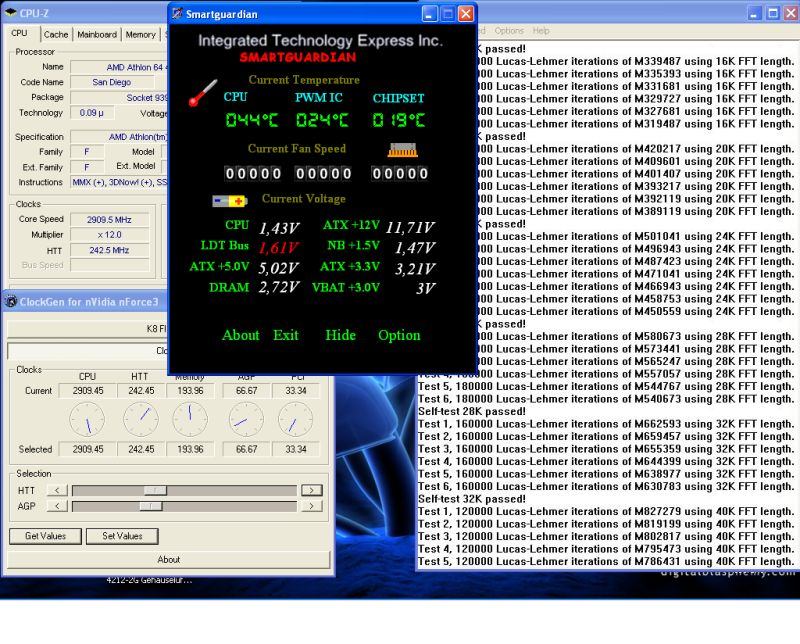
Task: Click the red LDT Bus voltage 1,61V
Action: coord(279,248)
